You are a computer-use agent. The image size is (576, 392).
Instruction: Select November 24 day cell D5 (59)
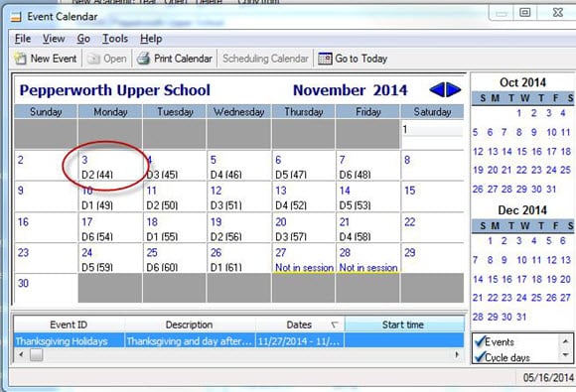[x=110, y=258]
